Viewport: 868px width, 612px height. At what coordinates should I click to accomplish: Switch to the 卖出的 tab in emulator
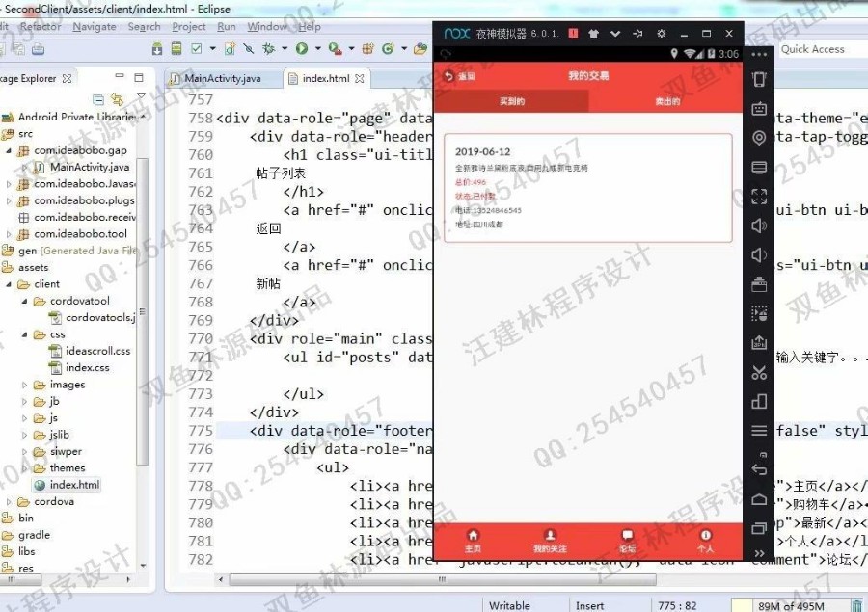click(x=665, y=101)
